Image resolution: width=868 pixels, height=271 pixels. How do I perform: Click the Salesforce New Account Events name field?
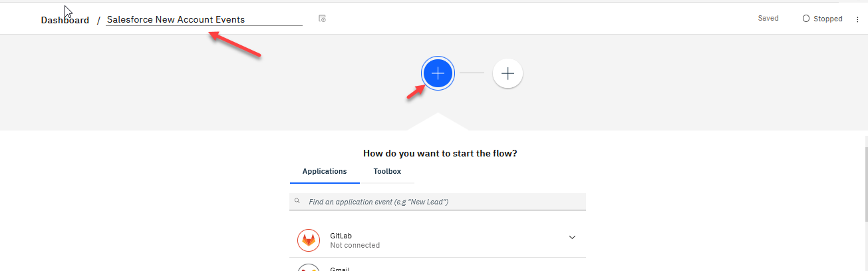[204, 19]
